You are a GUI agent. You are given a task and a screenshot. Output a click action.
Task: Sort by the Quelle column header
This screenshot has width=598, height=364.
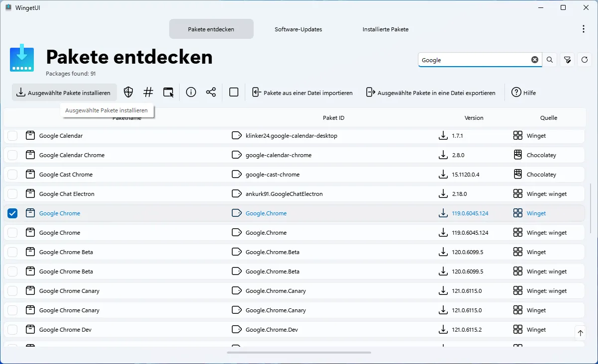coord(549,118)
